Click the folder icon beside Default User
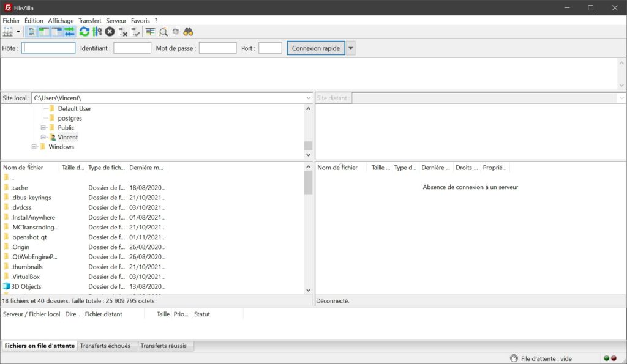 pos(52,108)
